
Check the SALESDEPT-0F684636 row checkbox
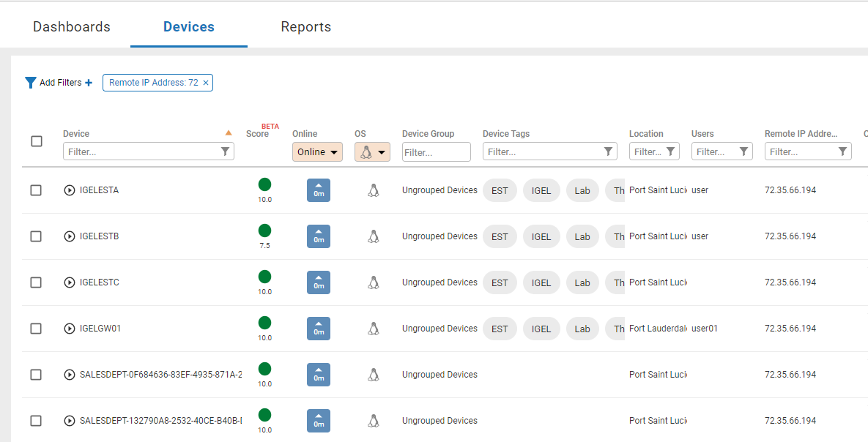point(36,375)
